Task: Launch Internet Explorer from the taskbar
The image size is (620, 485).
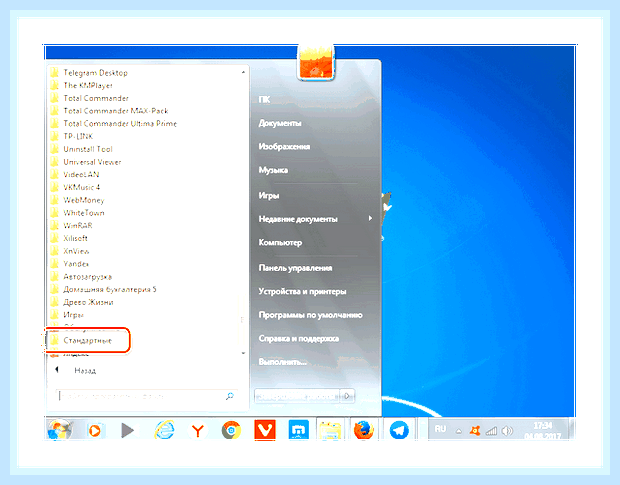Action: [164, 430]
